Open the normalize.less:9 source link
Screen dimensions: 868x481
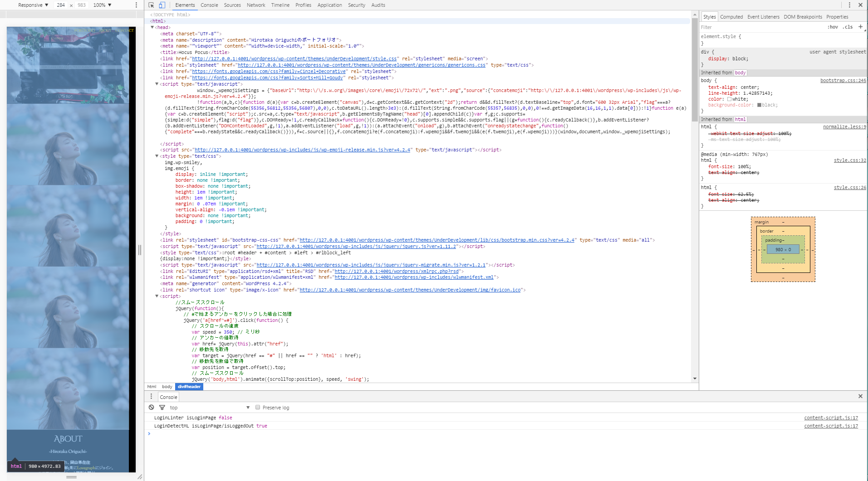tap(844, 127)
